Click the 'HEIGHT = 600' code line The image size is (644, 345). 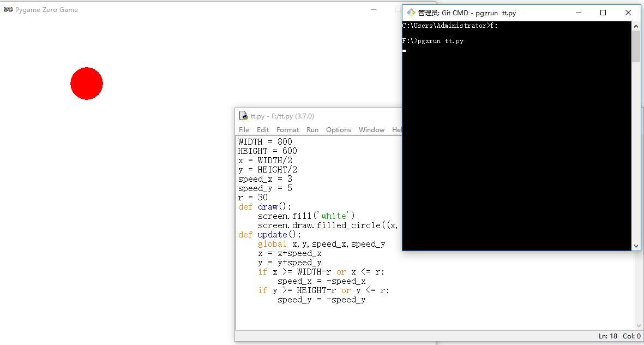point(268,151)
